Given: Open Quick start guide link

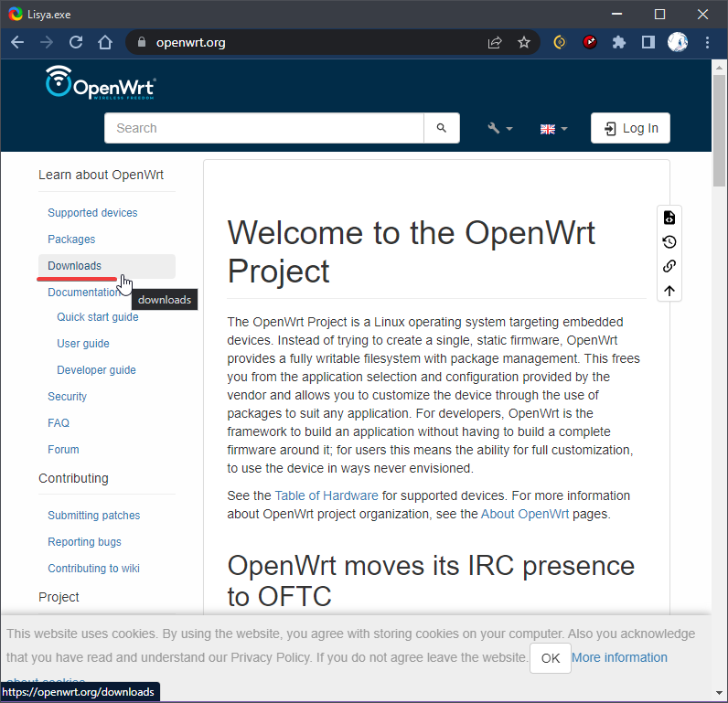Looking at the screenshot, I should click(98, 317).
